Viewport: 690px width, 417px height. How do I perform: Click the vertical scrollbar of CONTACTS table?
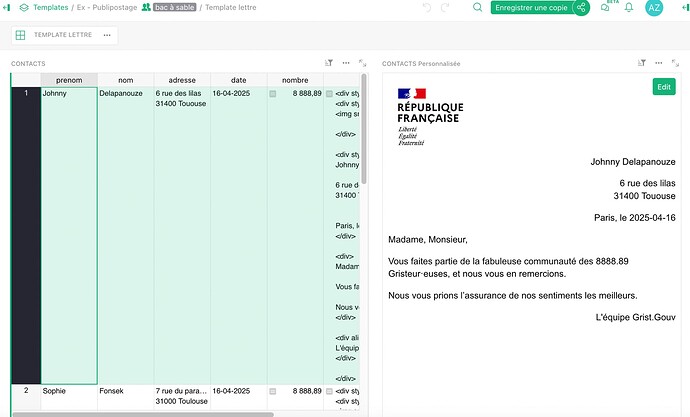point(364,128)
